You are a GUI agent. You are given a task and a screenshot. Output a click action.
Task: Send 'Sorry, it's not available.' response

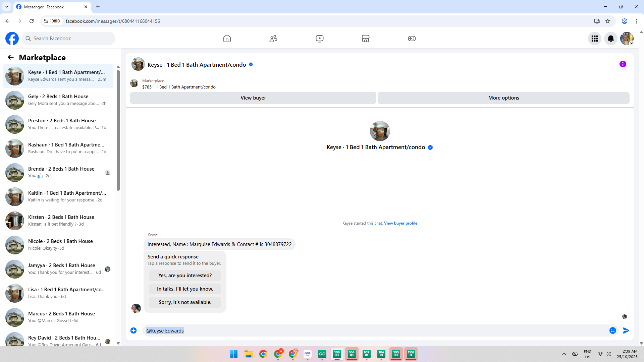click(x=185, y=302)
